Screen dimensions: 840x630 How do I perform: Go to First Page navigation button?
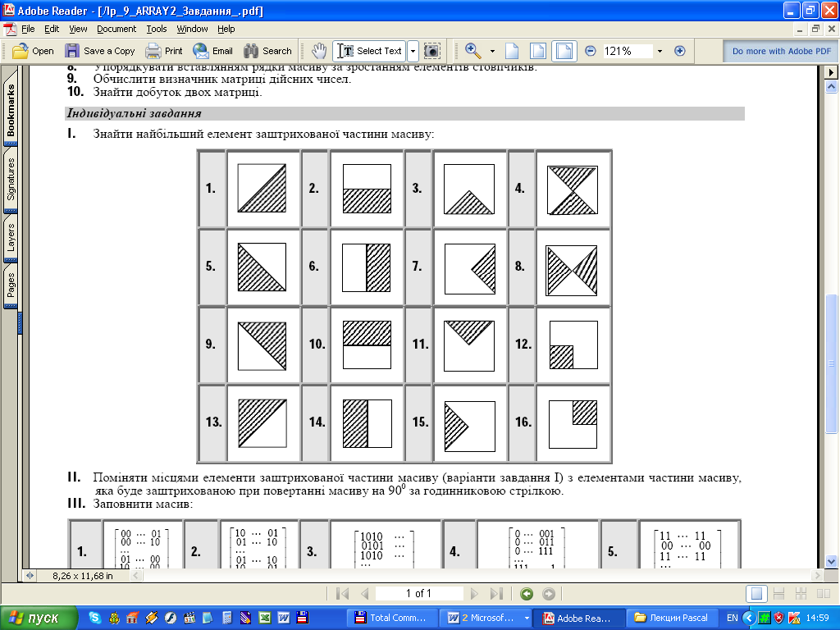(342, 594)
